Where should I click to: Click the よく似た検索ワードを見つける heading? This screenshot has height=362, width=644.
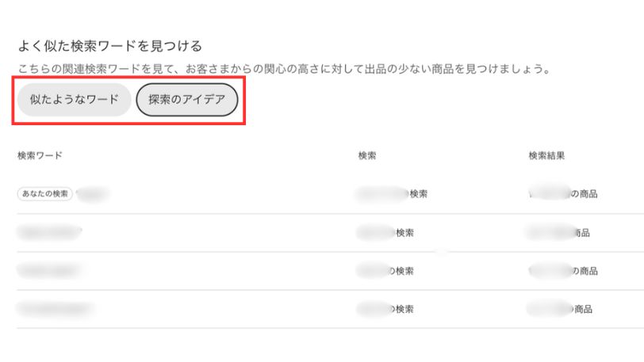pyautogui.click(x=109, y=46)
